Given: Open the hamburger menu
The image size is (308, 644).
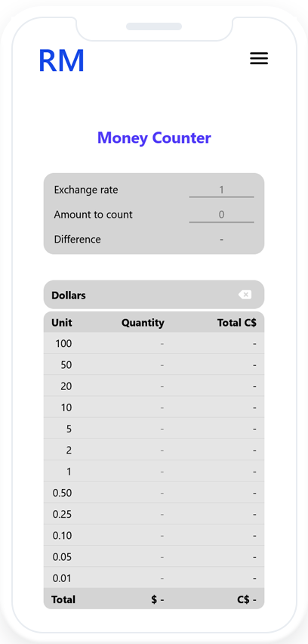Looking at the screenshot, I should pos(259,58).
